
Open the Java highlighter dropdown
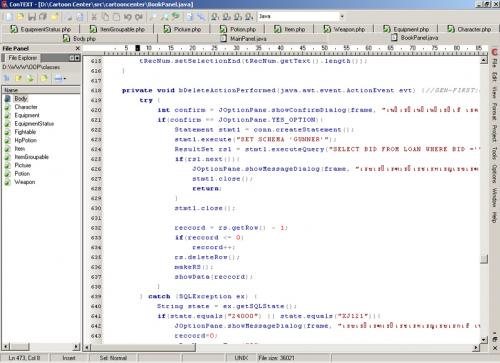pos(342,16)
